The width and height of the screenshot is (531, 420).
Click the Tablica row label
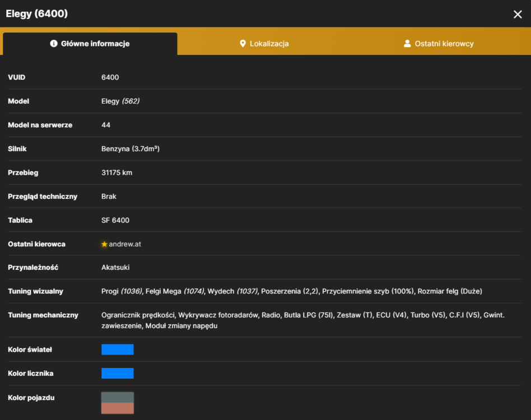tap(20, 220)
